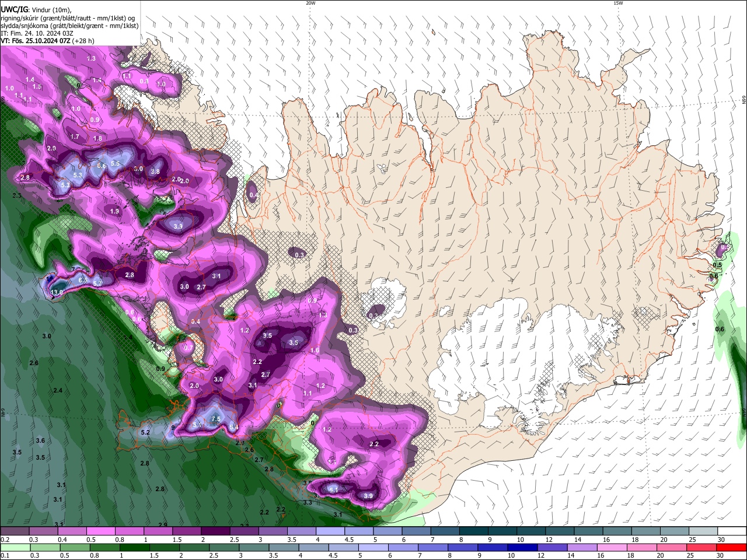Screen dimensions: 747x560
Task: Click the 3.6 value over the sea
Action: pos(40,440)
